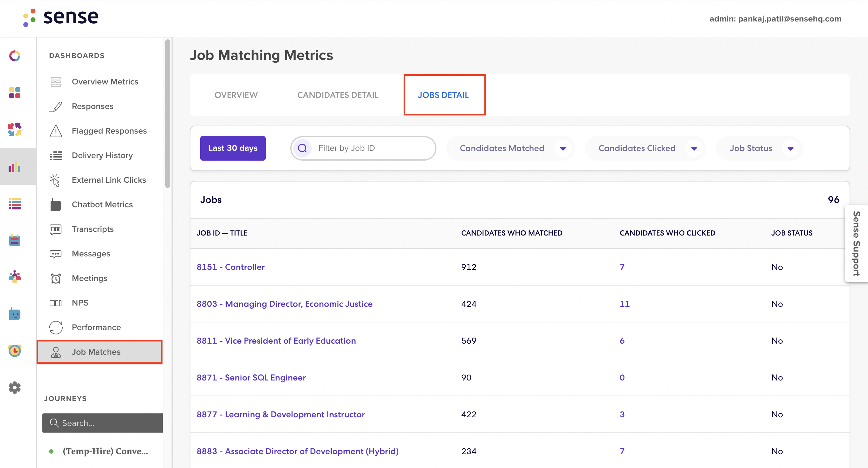Click the jobs total count 96

tap(834, 200)
